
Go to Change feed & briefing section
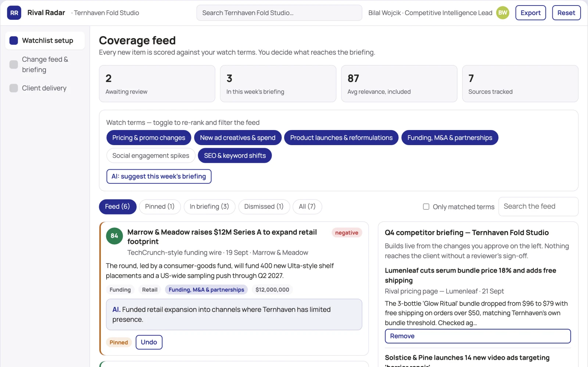tap(45, 64)
